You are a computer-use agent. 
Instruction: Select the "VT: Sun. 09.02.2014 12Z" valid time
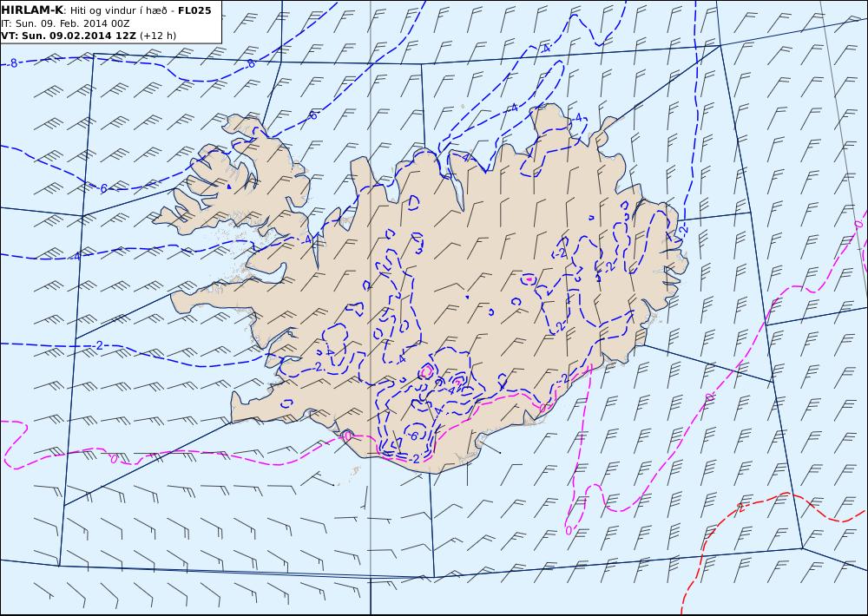[68, 36]
